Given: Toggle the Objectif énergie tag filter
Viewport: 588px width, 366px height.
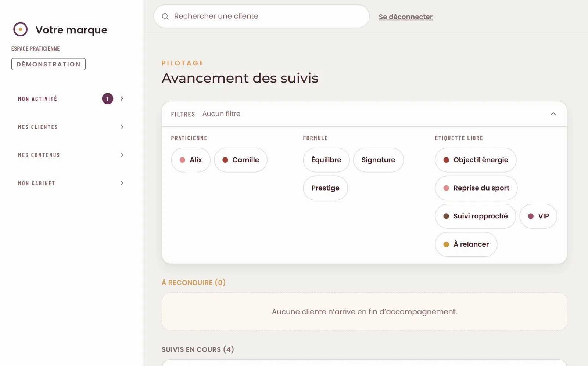Looking at the screenshot, I should (476, 160).
